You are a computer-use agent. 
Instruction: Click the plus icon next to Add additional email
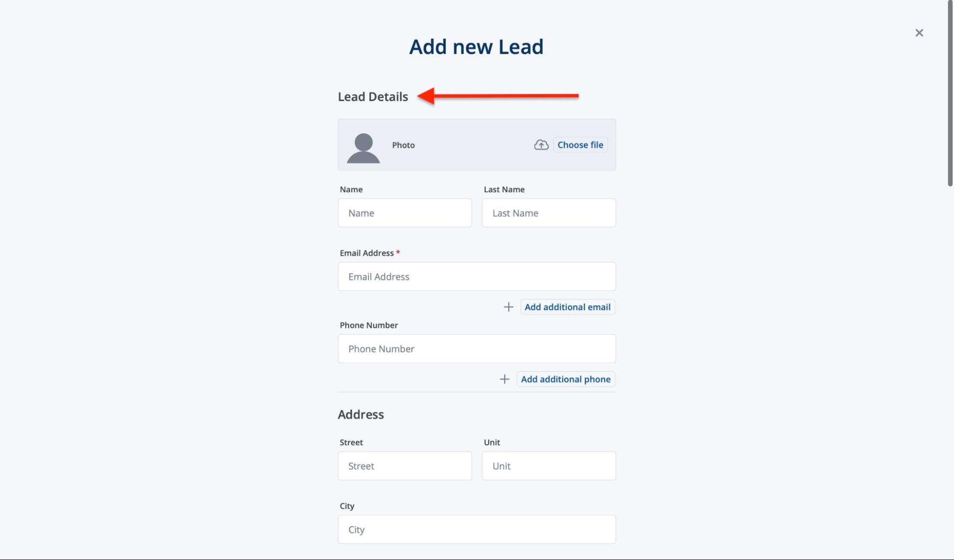coord(508,307)
